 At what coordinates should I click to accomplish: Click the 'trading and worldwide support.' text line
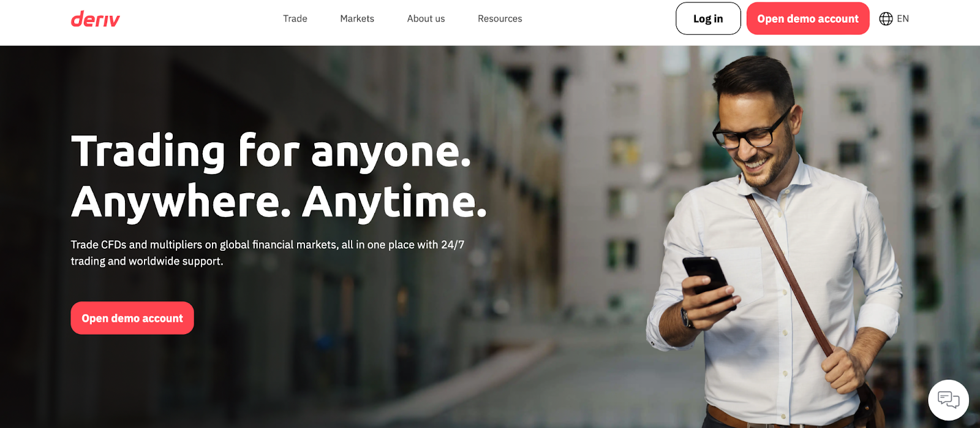147,261
